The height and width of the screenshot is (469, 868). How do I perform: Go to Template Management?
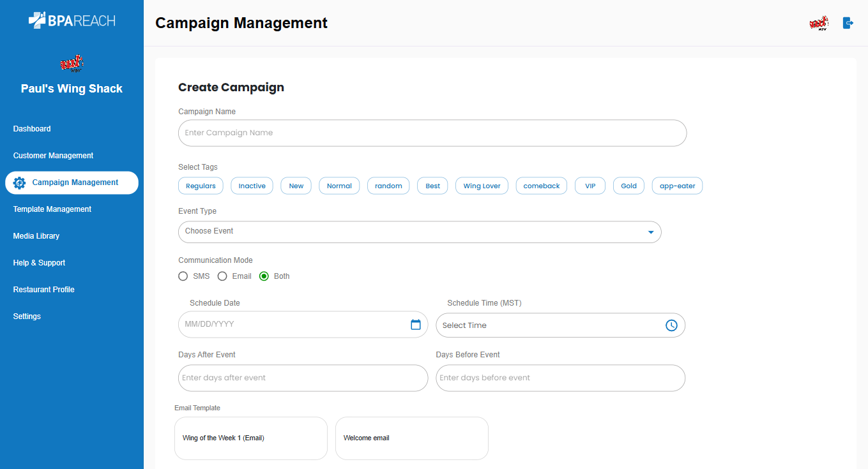tap(52, 209)
